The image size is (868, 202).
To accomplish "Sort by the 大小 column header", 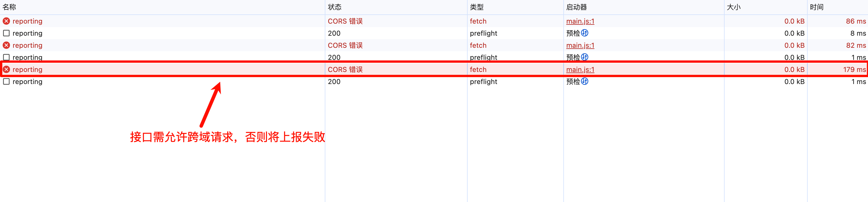I will coord(734,7).
